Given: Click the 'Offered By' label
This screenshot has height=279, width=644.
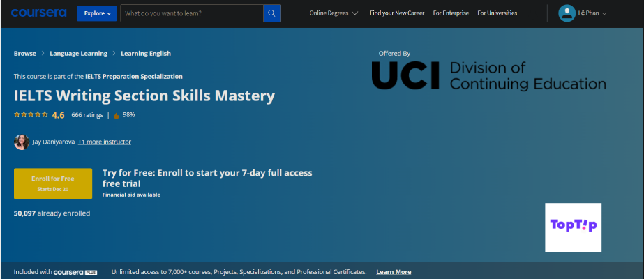Looking at the screenshot, I should click(394, 53).
